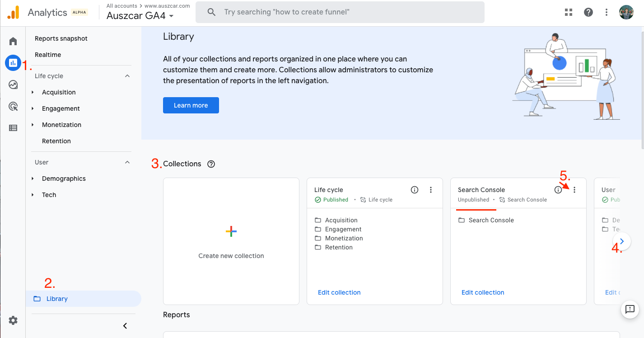
Task: Open the top bar more options menu
Action: (607, 12)
